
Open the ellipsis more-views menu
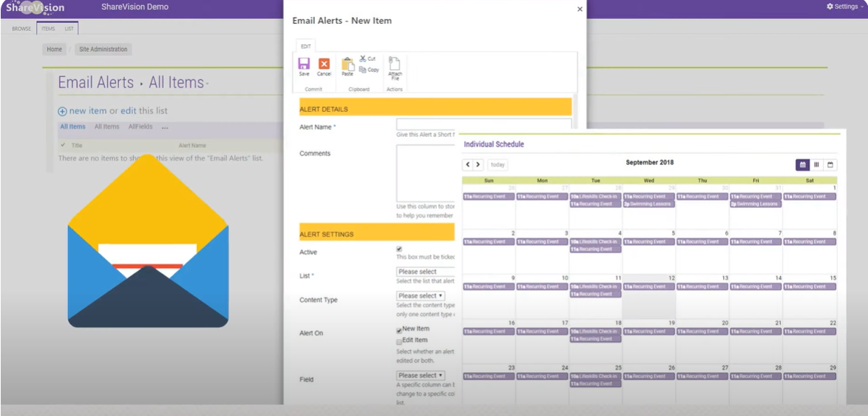point(165,127)
